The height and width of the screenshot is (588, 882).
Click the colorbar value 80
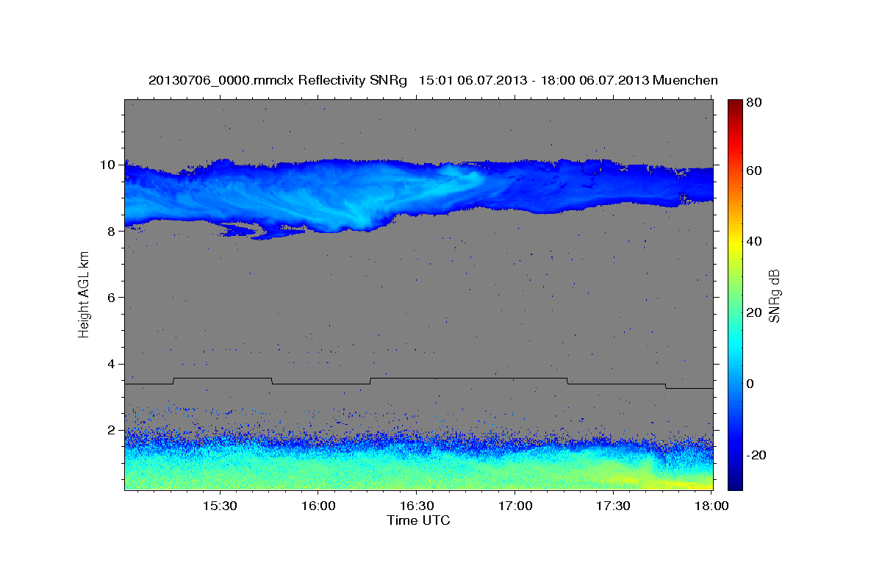pos(753,103)
